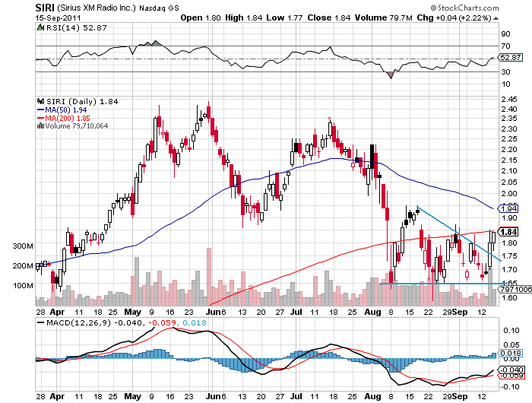Click the red MA(200) legend line swatch
Image resolution: width=532 pixels, height=403 pixels.
pyautogui.click(x=41, y=118)
